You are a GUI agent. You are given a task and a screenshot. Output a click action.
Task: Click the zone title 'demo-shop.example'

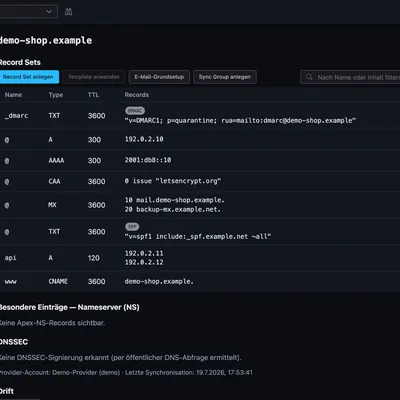(x=46, y=41)
